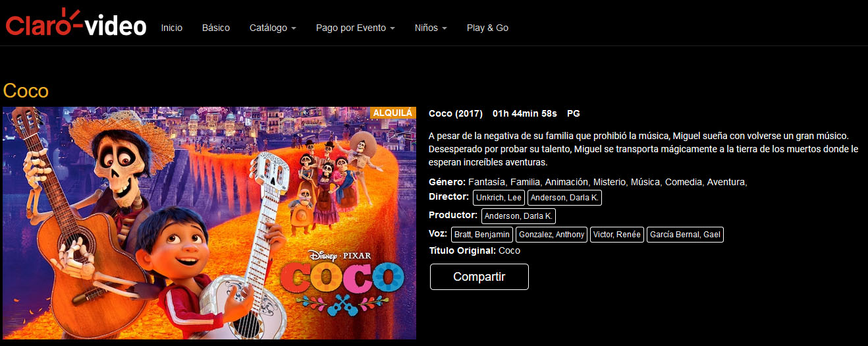Open the Niños dropdown menu
The image size is (868, 346).
click(x=431, y=28)
